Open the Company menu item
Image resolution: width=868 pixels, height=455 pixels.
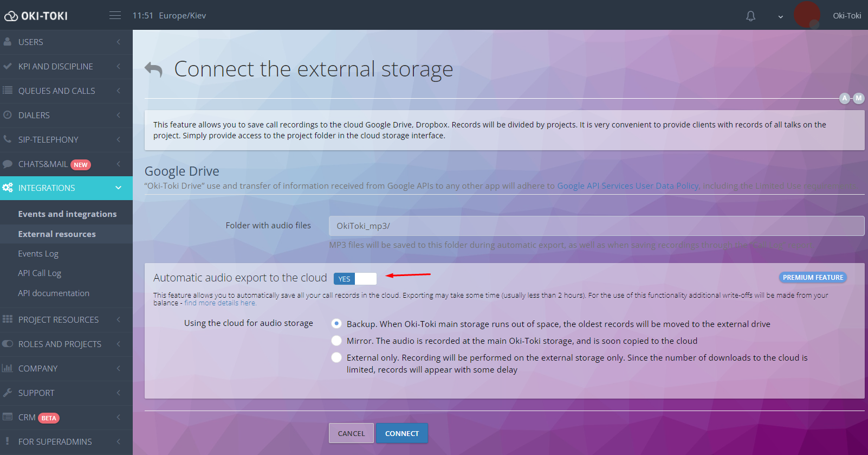coord(66,368)
